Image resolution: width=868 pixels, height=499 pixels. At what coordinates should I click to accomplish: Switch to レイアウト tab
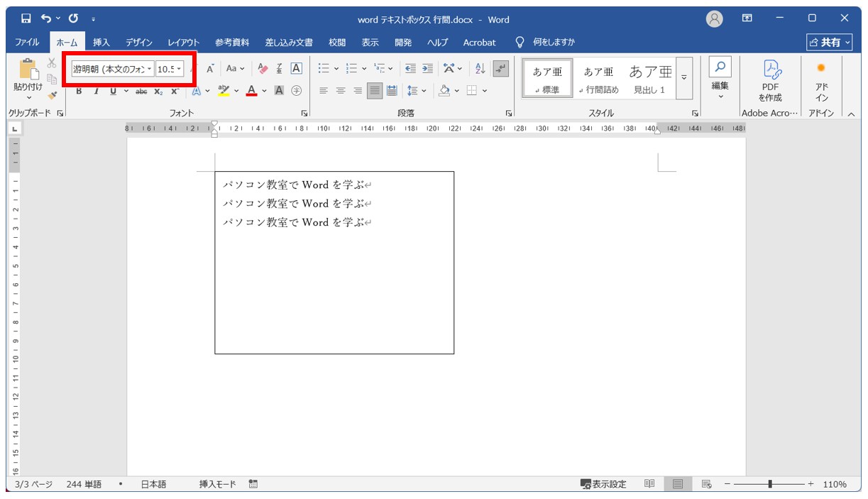point(184,43)
